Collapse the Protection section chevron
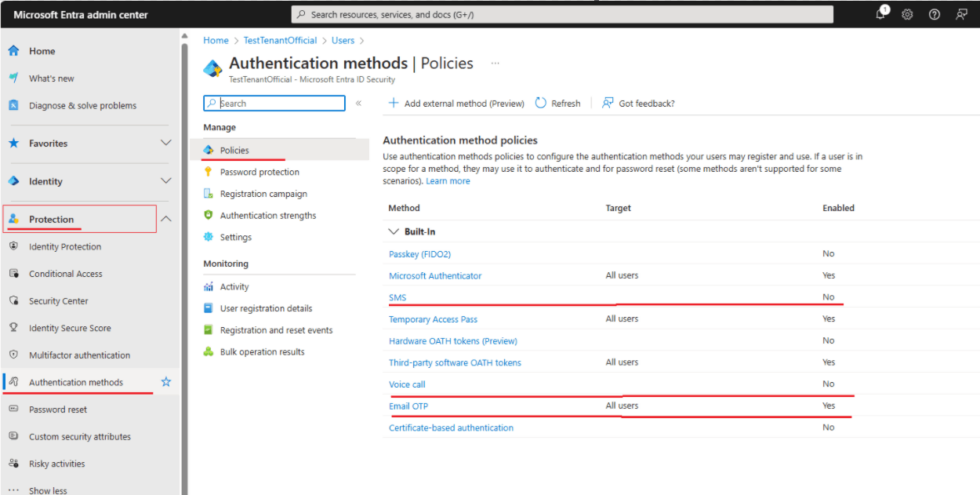This screenshot has width=980, height=495. point(165,219)
